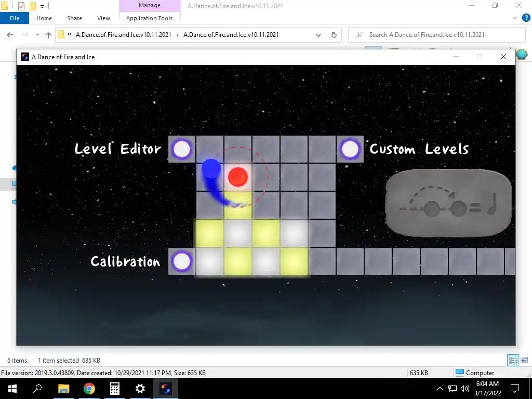Click the New Folder quick access icon
The image size is (532, 399).
33,6
